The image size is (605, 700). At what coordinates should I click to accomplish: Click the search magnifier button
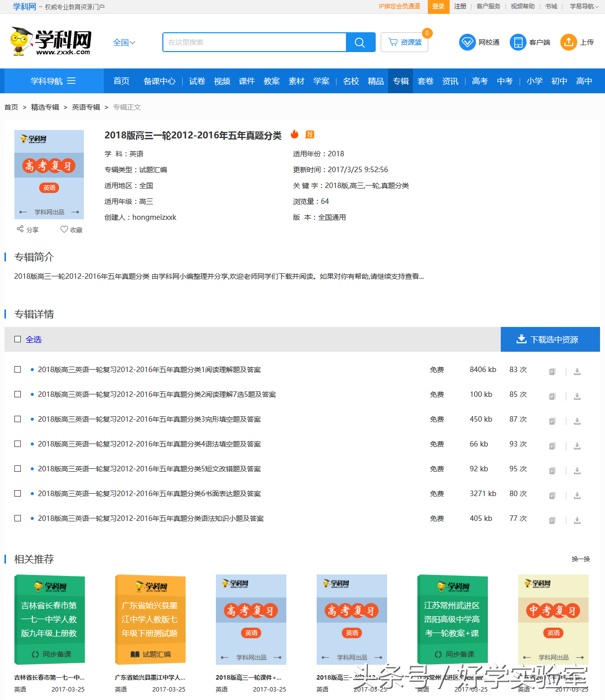tap(360, 42)
